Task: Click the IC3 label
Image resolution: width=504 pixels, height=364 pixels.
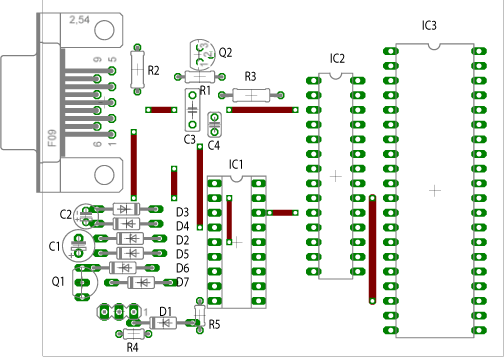Action: [x=429, y=25]
